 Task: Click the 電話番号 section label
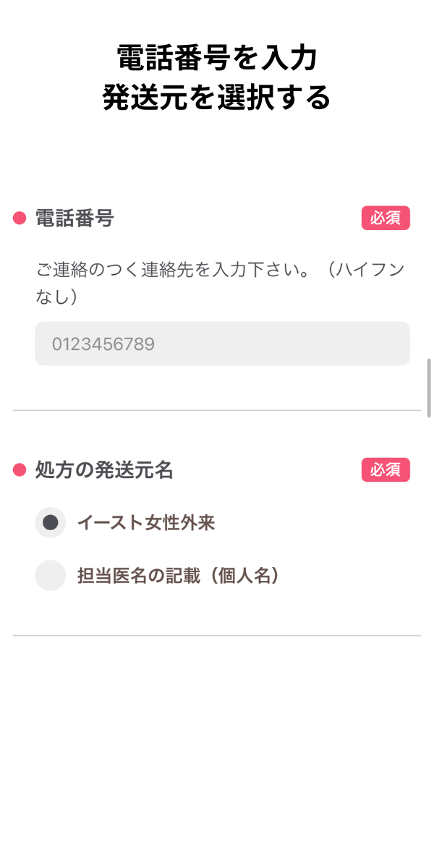tap(75, 218)
